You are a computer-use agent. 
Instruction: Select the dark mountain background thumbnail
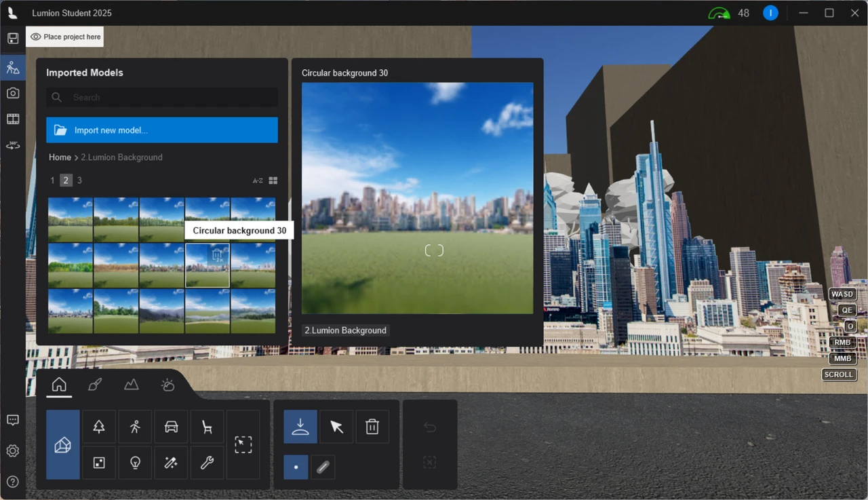pos(161,311)
